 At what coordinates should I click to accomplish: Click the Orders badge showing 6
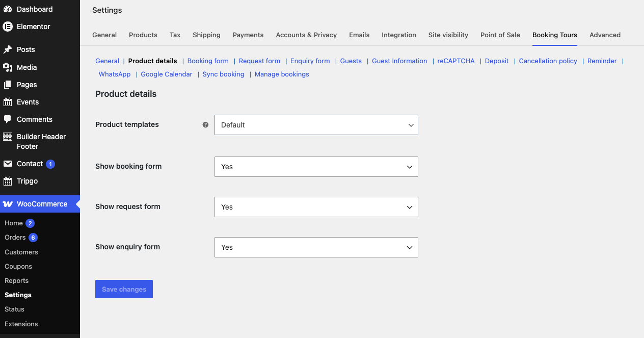tap(33, 238)
